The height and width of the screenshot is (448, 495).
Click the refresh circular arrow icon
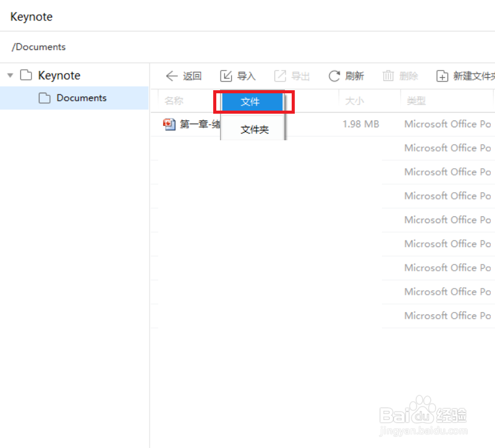(334, 76)
